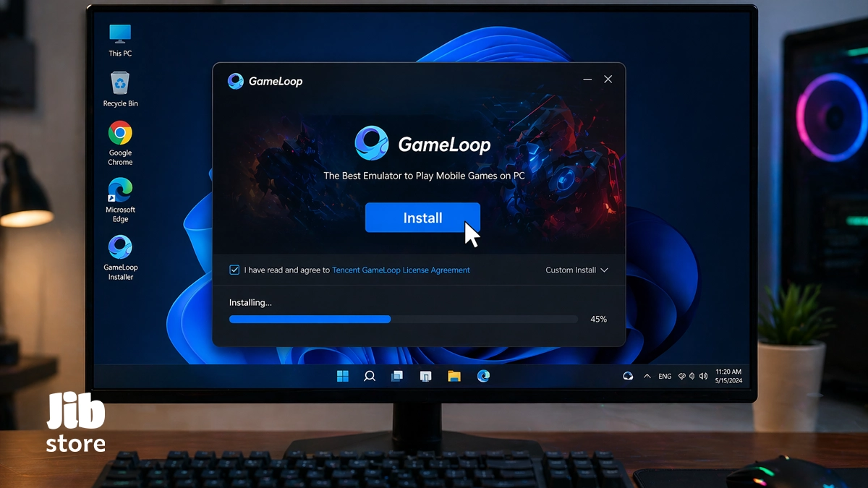Click the blue Install button
This screenshot has width=868, height=488.
tap(422, 218)
